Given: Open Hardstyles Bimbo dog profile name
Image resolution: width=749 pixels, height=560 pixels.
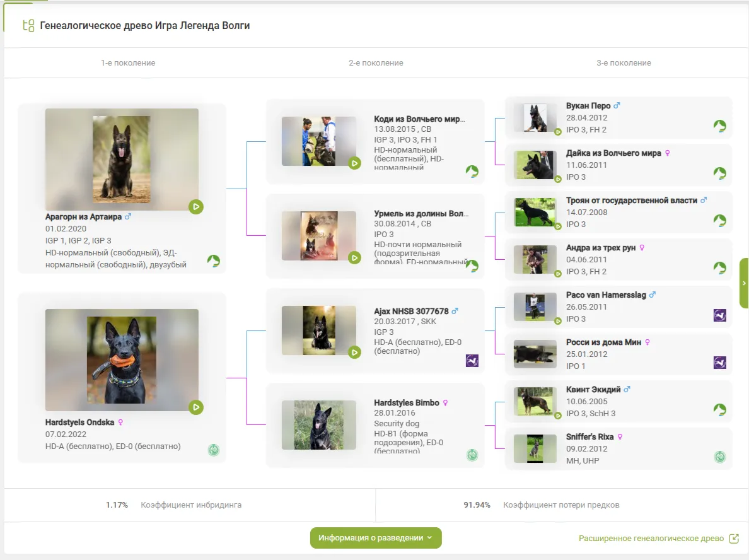Looking at the screenshot, I should (406, 402).
